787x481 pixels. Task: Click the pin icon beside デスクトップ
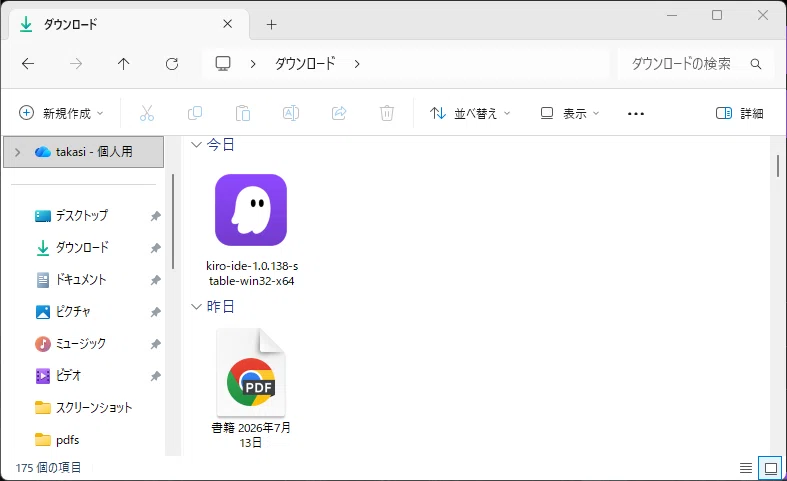[155, 216]
